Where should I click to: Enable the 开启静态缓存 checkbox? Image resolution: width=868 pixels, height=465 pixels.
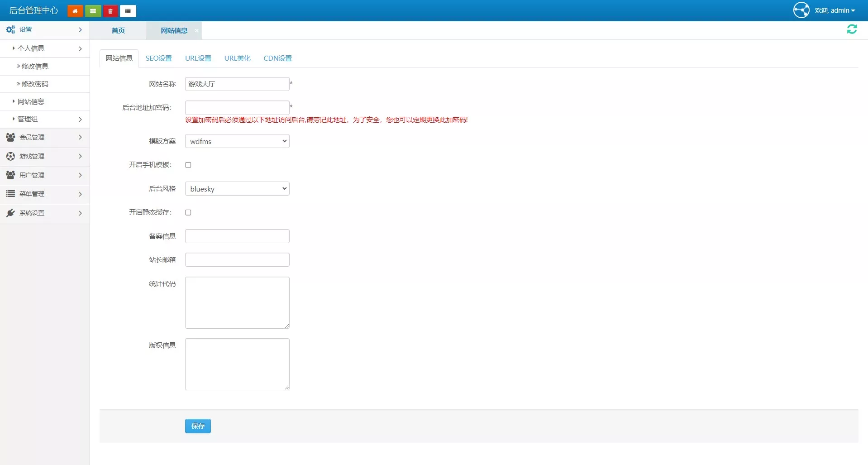pyautogui.click(x=188, y=212)
